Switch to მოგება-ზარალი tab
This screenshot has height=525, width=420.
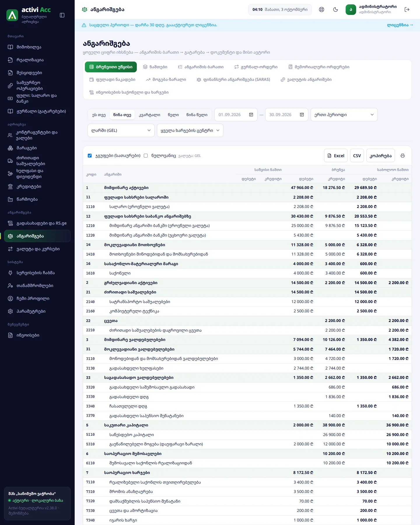[166, 79]
